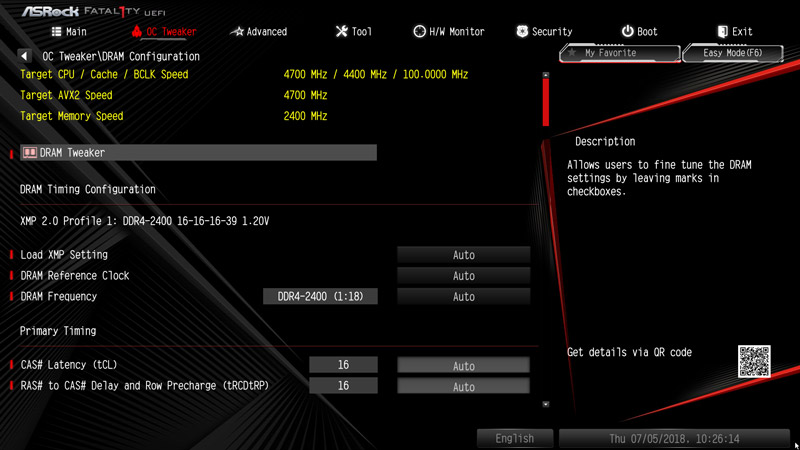Click the scrollbar down arrow

point(546,404)
